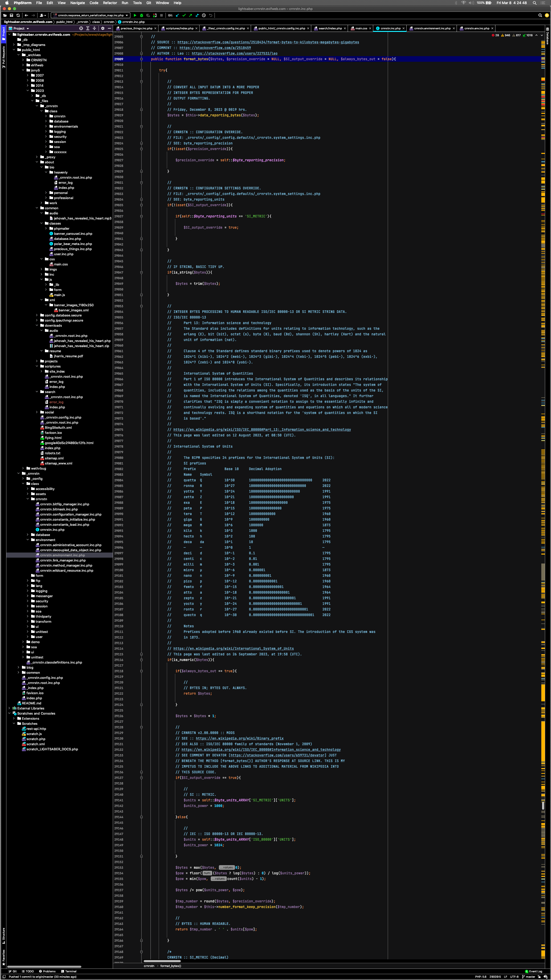Open run configuration dropdown
This screenshot has width=551, height=980.
(91, 15)
